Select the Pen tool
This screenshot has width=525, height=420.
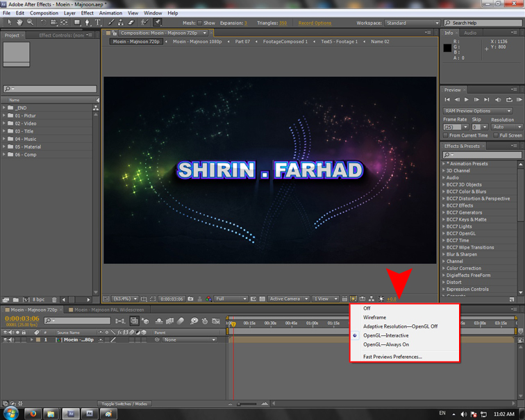pyautogui.click(x=87, y=22)
